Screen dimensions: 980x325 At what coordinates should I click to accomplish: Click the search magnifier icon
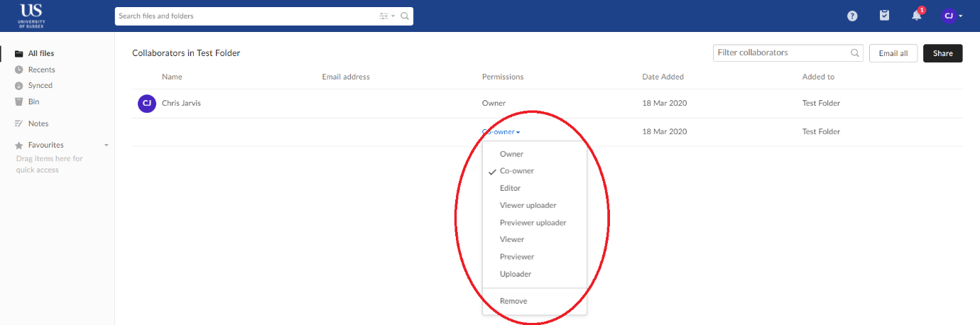(x=405, y=16)
